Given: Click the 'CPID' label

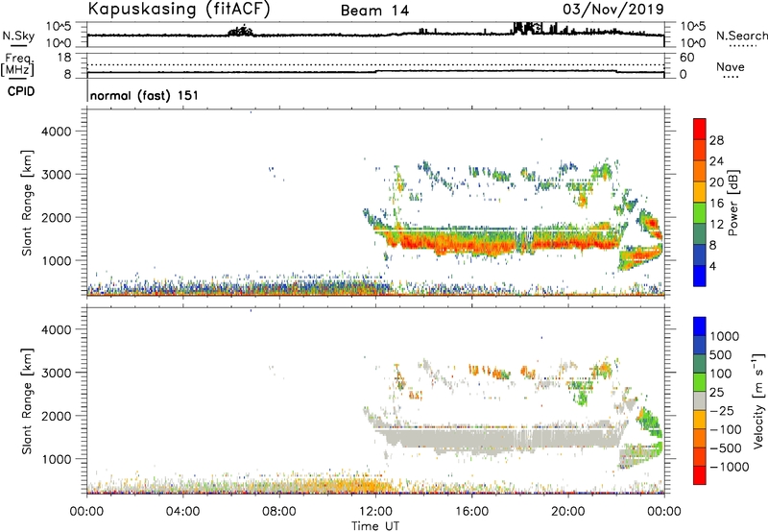Looking at the screenshot, I should tap(21, 91).
